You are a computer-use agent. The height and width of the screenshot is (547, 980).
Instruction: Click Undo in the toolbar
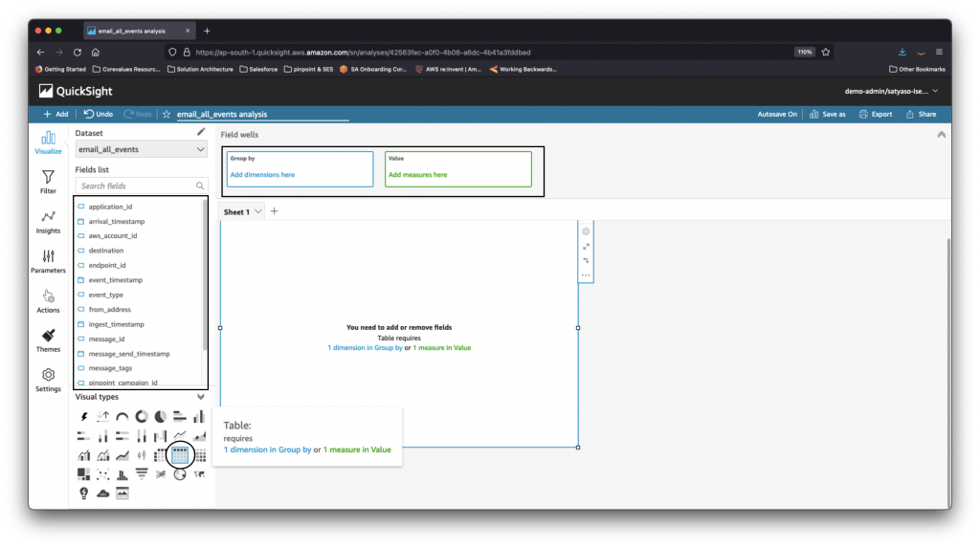point(99,114)
